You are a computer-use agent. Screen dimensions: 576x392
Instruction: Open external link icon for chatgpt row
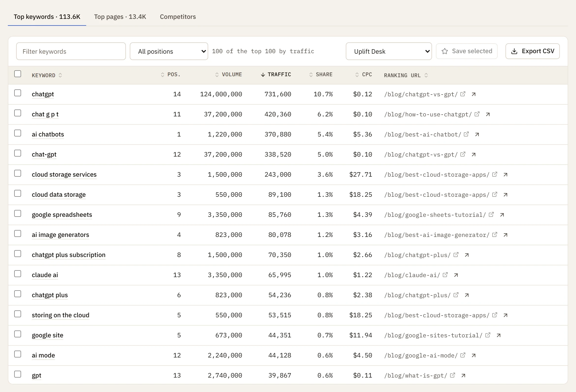(x=463, y=94)
